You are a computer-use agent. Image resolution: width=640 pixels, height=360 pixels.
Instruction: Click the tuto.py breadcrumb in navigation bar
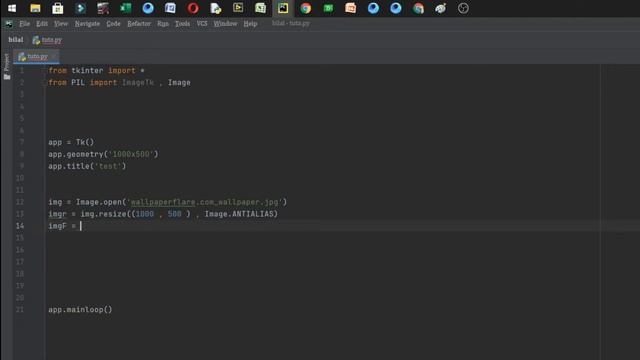tap(47, 40)
